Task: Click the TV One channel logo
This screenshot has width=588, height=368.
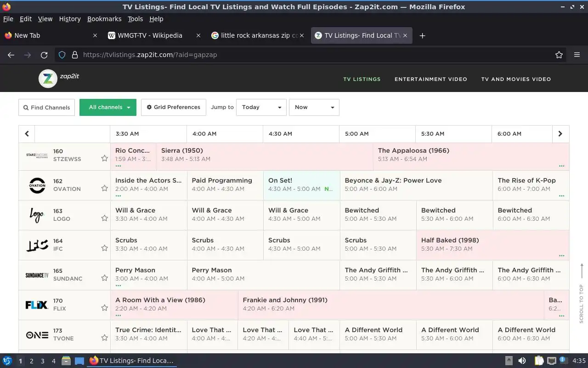Action: [x=37, y=335]
